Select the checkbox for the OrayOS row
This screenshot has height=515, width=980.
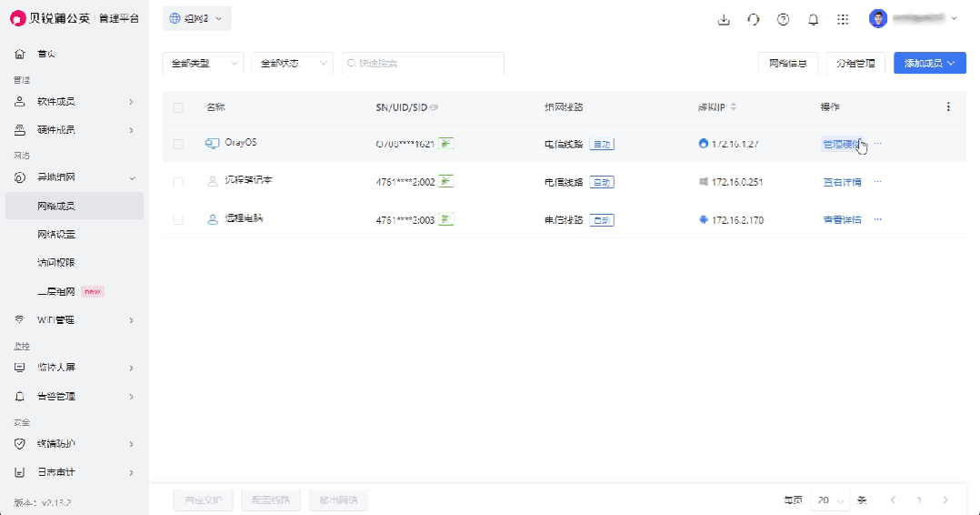(178, 144)
